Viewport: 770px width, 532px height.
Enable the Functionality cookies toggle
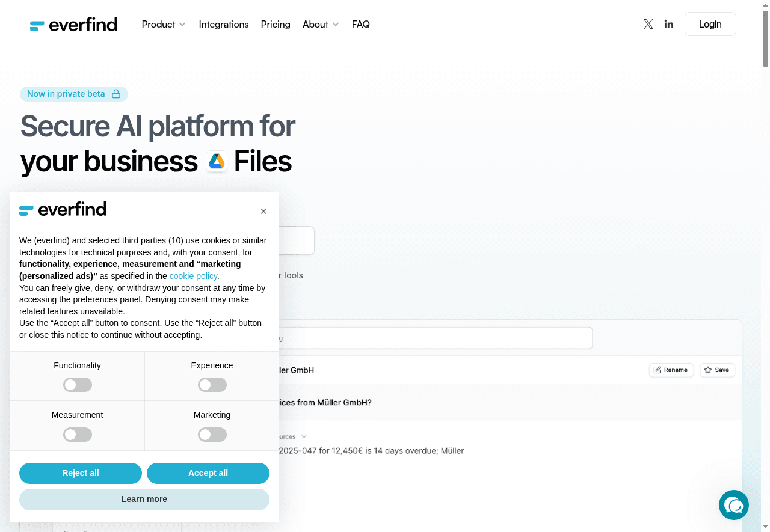tap(78, 385)
